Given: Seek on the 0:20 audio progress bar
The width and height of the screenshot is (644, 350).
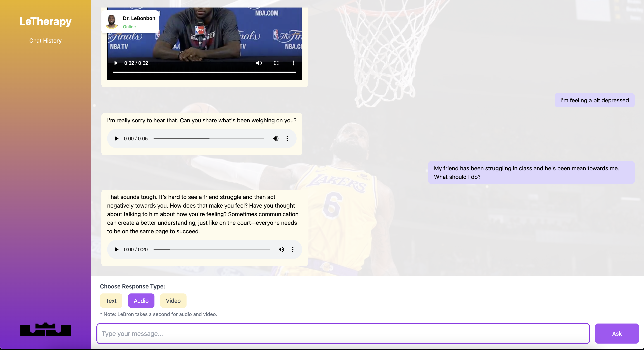Looking at the screenshot, I should 211,249.
